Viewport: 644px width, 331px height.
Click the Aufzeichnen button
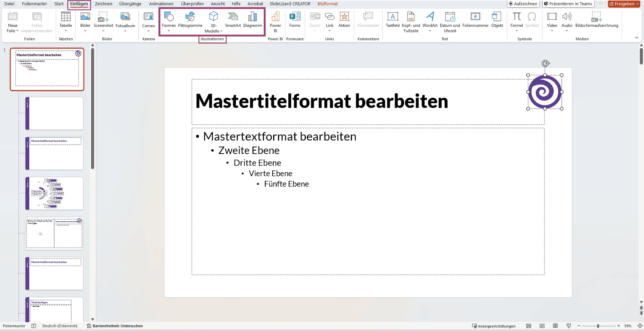click(523, 4)
